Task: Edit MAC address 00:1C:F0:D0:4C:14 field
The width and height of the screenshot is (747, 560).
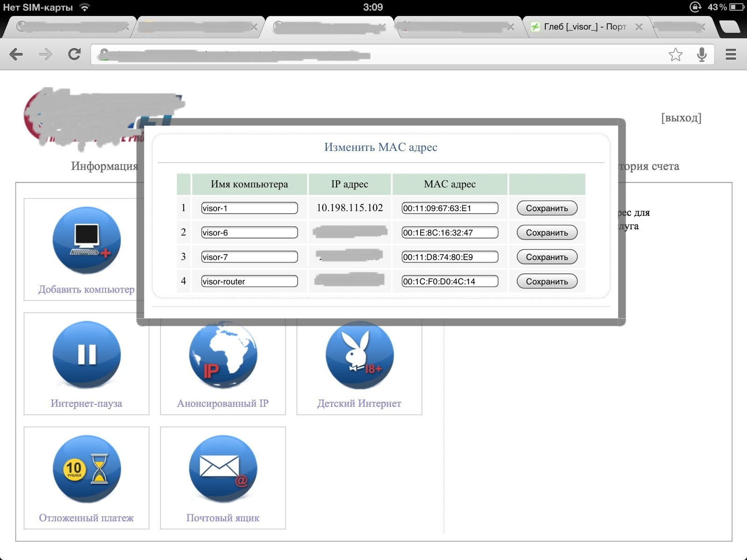Action: [450, 281]
